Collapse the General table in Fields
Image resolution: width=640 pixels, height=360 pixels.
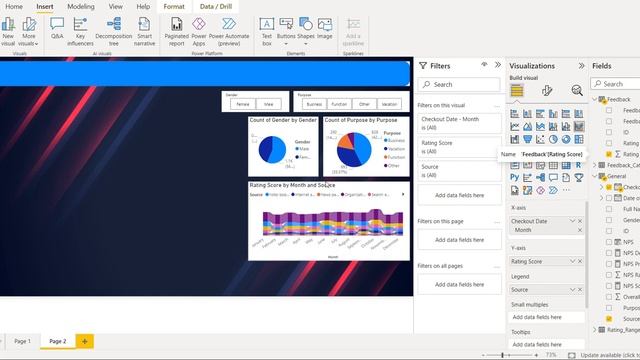point(594,176)
